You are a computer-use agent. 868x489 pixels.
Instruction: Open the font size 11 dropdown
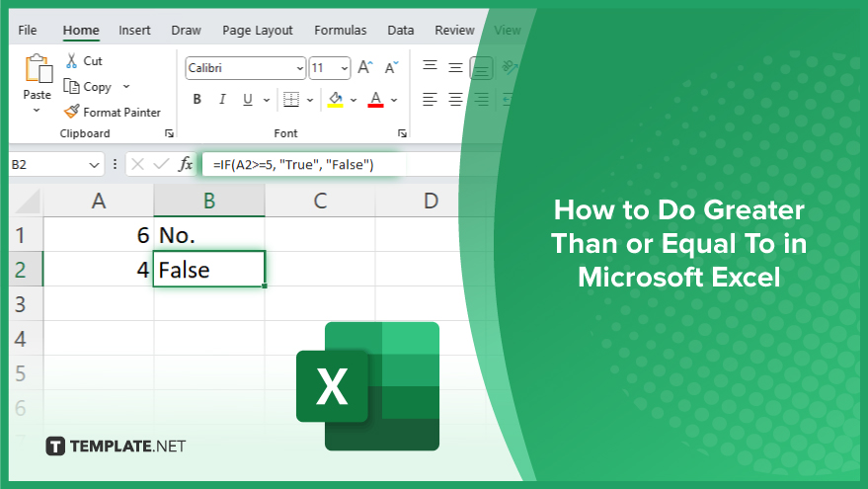[x=345, y=68]
